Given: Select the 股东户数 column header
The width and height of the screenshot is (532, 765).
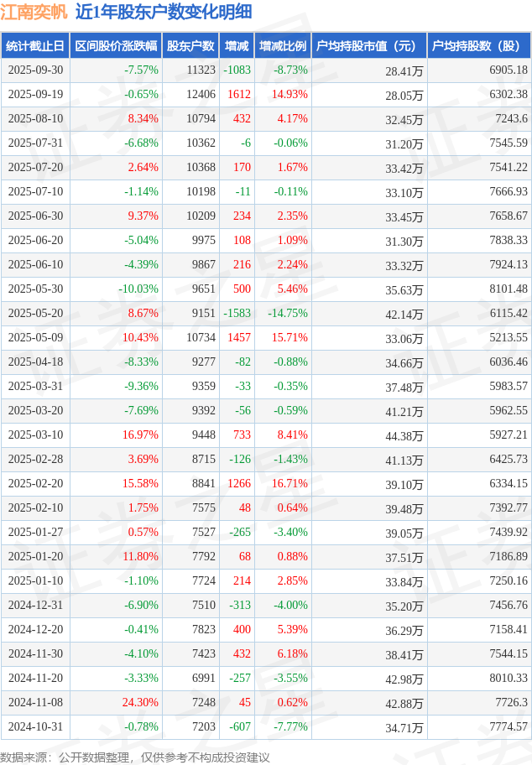Looking at the screenshot, I should click(x=190, y=46).
